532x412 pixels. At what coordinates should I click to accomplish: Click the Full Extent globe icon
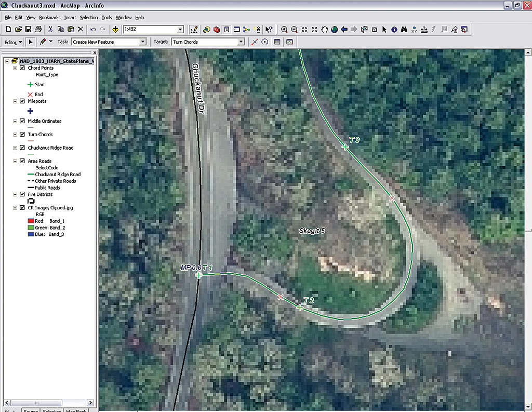pos(334,30)
